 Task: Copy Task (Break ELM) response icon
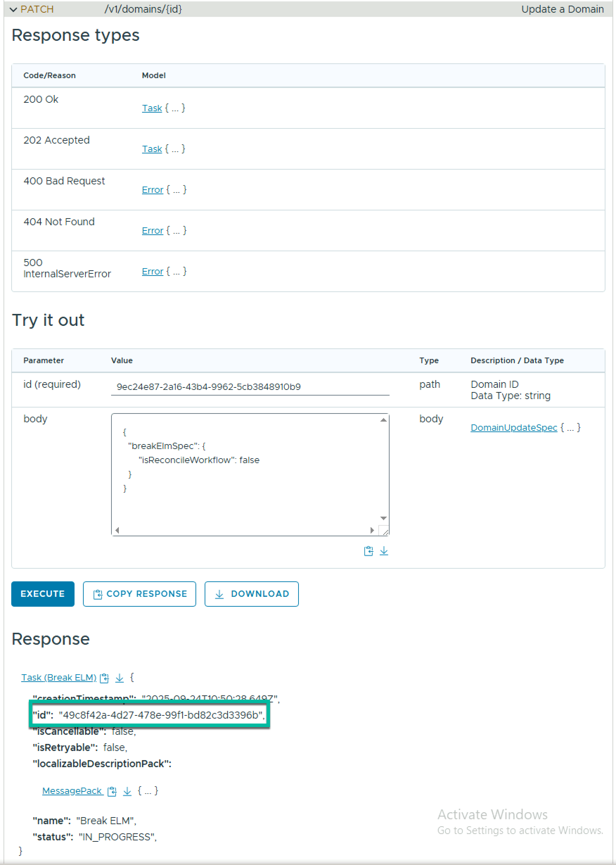(x=105, y=678)
